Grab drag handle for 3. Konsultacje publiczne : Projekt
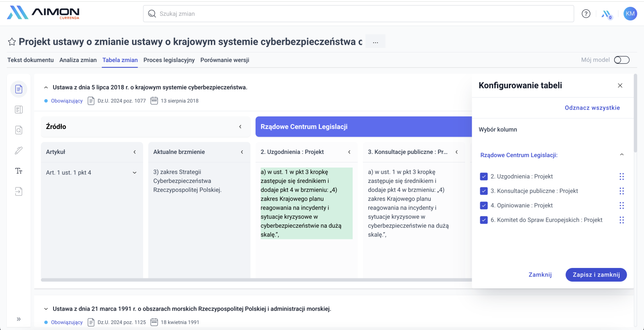This screenshot has width=644, height=330. click(x=622, y=191)
